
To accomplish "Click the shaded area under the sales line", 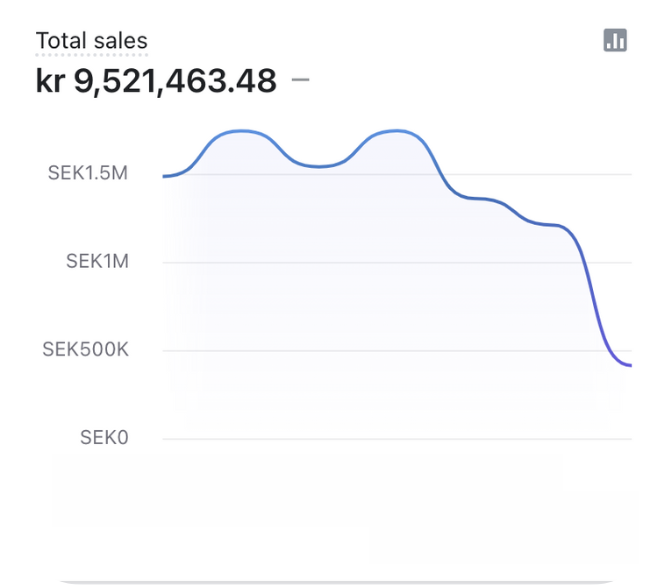I will pyautogui.click(x=350, y=300).
